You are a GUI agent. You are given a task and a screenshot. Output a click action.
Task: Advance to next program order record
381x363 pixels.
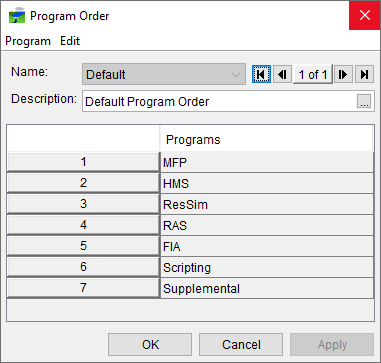coord(343,74)
